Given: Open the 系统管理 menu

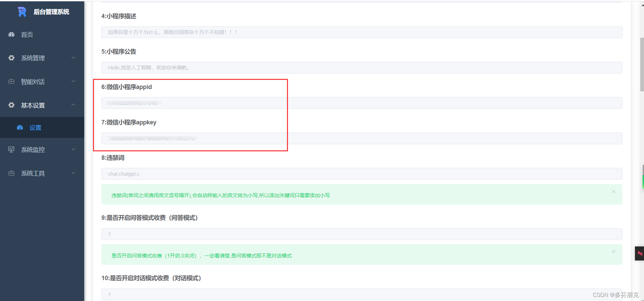Looking at the screenshot, I should pyautogui.click(x=42, y=58).
